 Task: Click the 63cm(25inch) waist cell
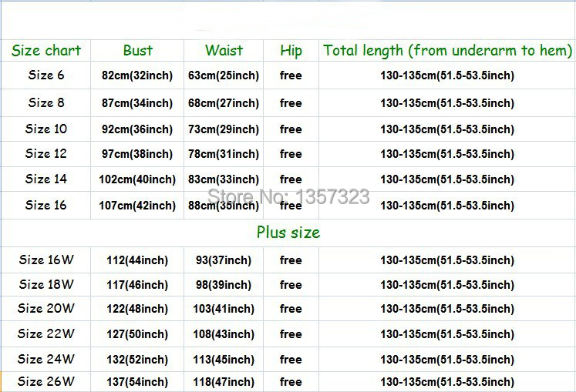[223, 75]
